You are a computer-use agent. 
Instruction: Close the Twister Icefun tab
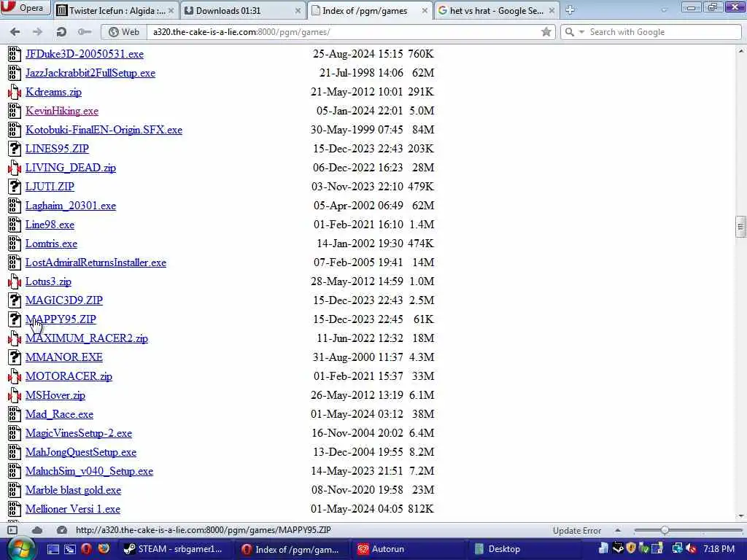click(x=171, y=10)
